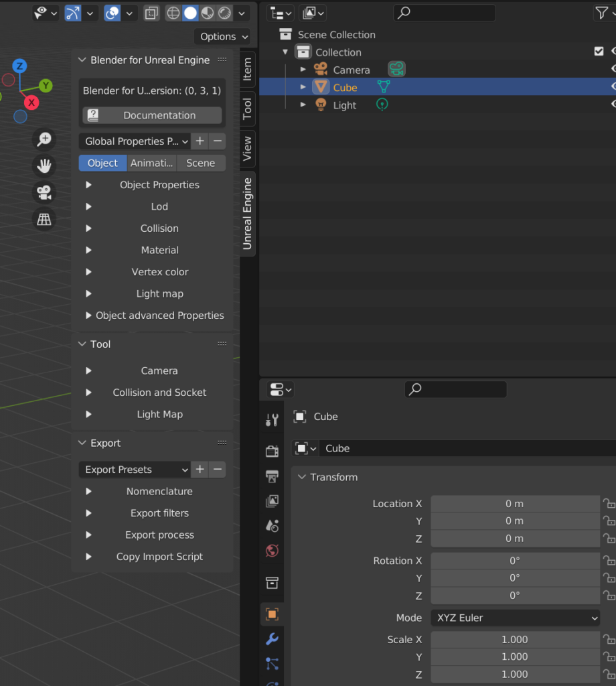This screenshot has width=616, height=686.
Task: Add an Export preset with plus
Action: 200,470
